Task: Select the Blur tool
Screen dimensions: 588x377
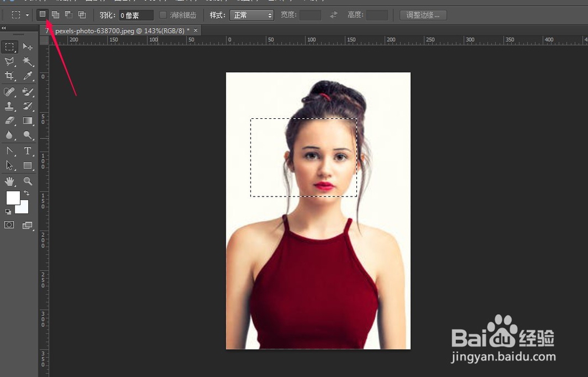Action: (x=9, y=135)
